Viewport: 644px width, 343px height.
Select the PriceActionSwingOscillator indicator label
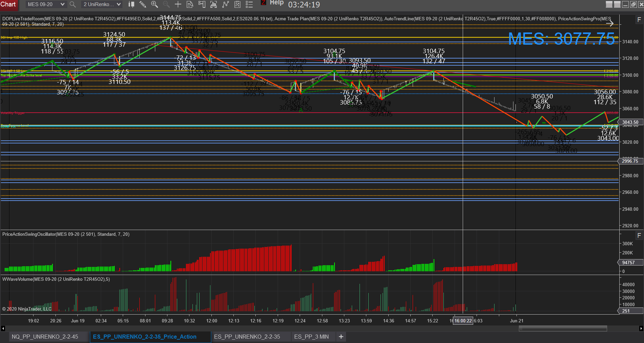[x=66, y=234]
